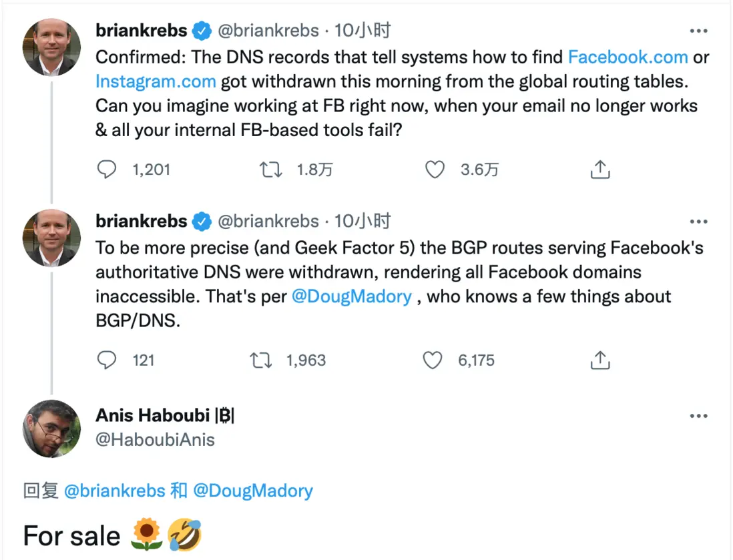Retweet the tweet with 1,963 retweets
Screen dimensions: 733x560
tap(260, 360)
